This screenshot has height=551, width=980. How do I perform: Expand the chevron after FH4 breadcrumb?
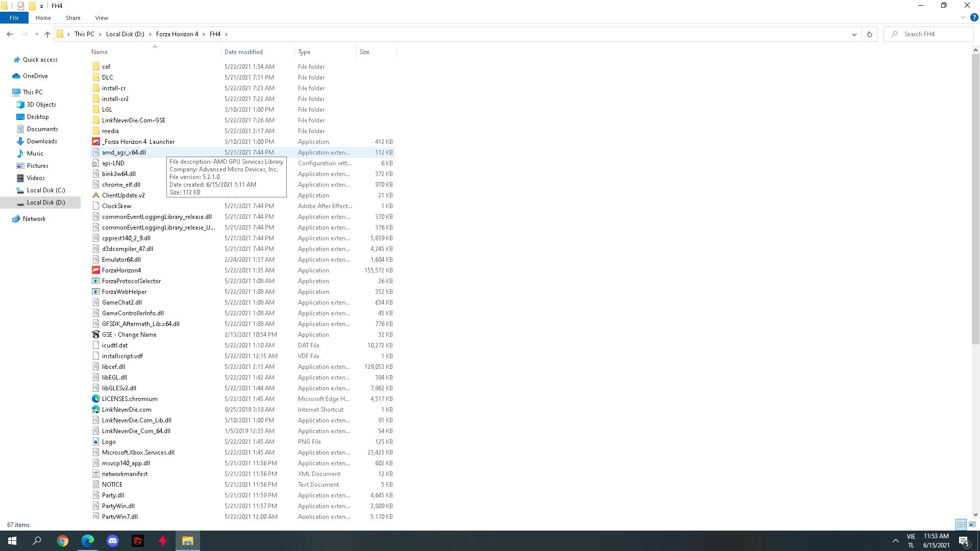pos(227,34)
